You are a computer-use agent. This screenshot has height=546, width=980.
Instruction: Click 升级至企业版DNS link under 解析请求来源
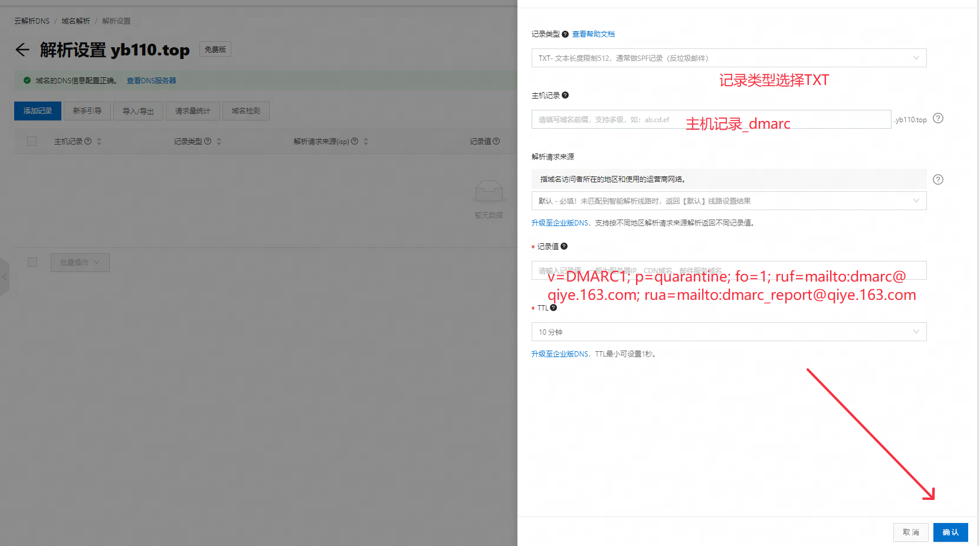[x=560, y=223]
